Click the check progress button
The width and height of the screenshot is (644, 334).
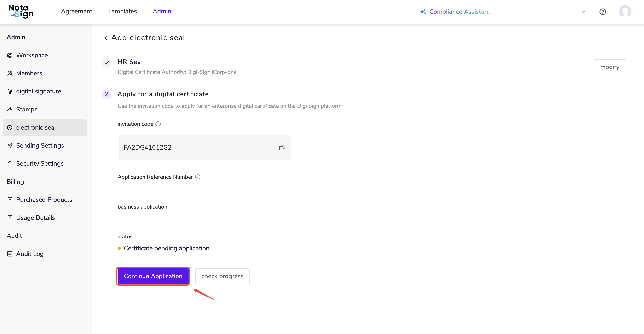[222, 276]
